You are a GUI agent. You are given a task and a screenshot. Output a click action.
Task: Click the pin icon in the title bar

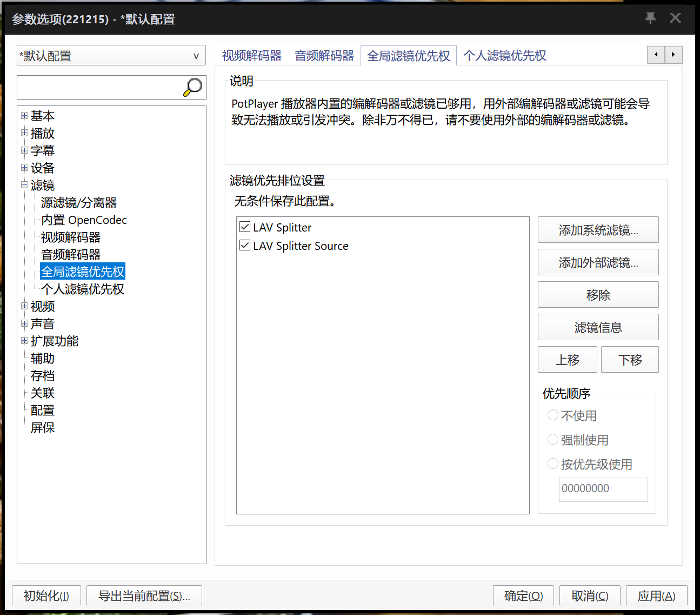(650, 18)
